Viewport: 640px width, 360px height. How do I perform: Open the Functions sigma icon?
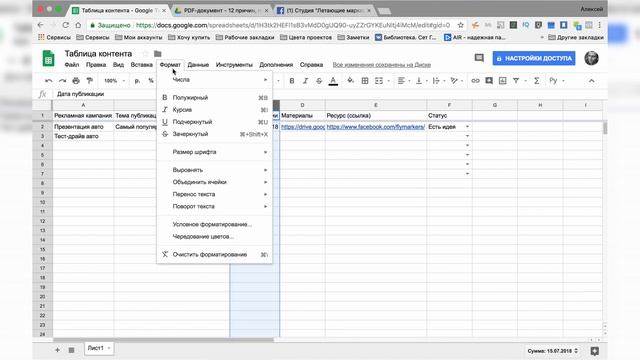pos(537,81)
